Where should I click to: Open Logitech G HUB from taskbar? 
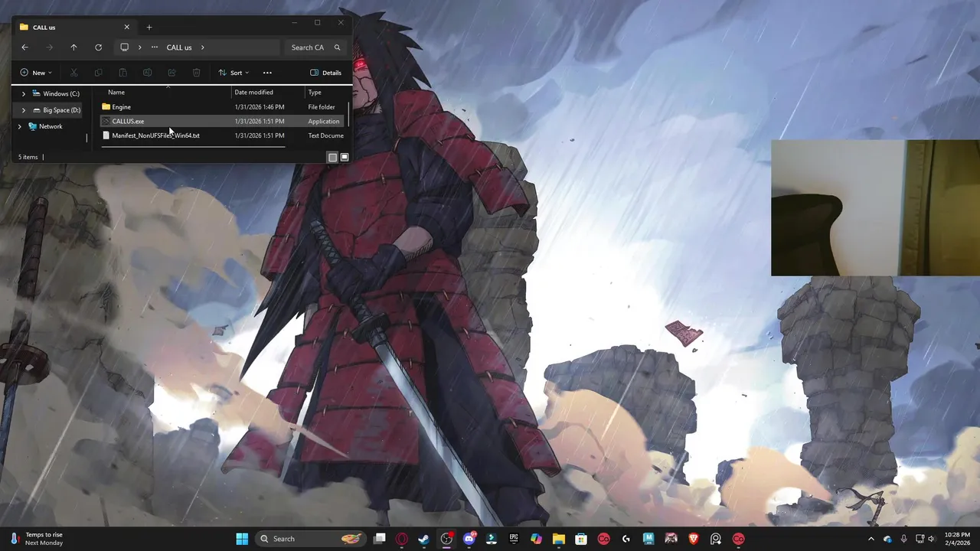(626, 539)
